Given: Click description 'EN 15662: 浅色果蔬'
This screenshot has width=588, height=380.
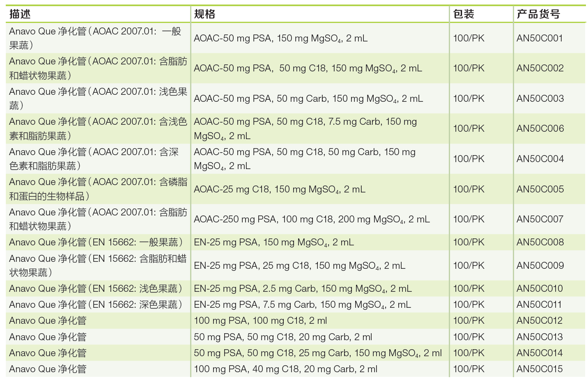Looking at the screenshot, I should coord(96,288).
